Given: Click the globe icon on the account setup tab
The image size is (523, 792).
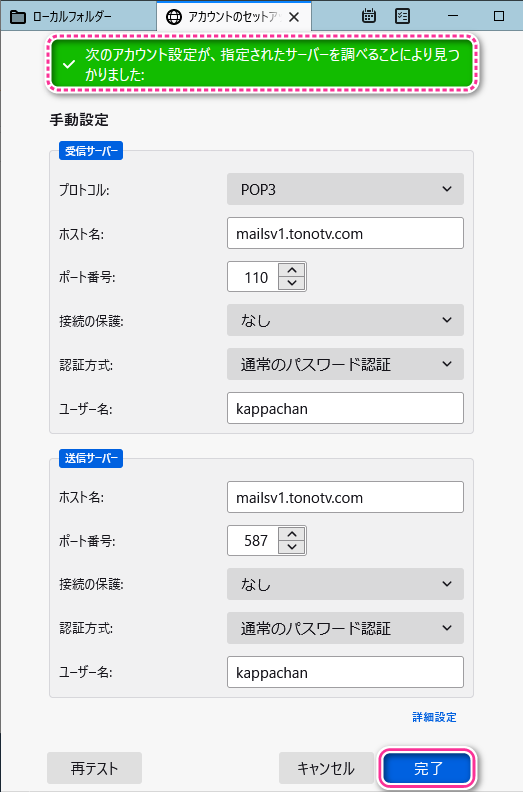Looking at the screenshot, I should 174,17.
